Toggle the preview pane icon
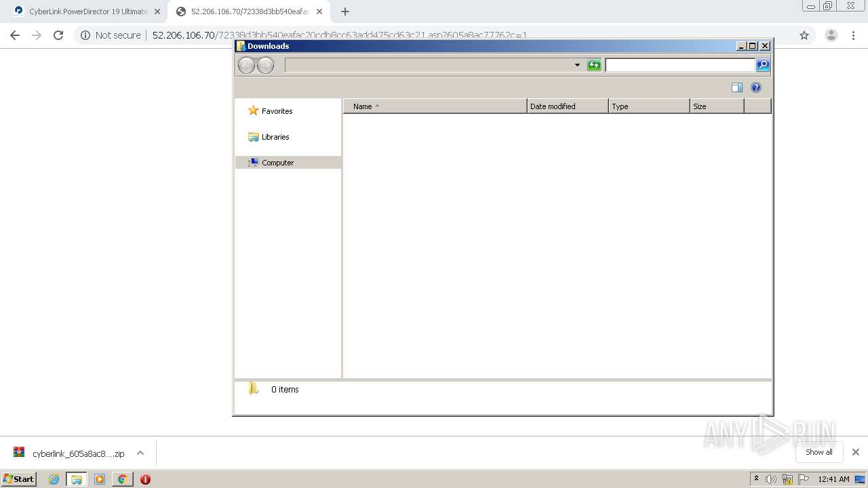This screenshot has width=868, height=488. pos(737,87)
